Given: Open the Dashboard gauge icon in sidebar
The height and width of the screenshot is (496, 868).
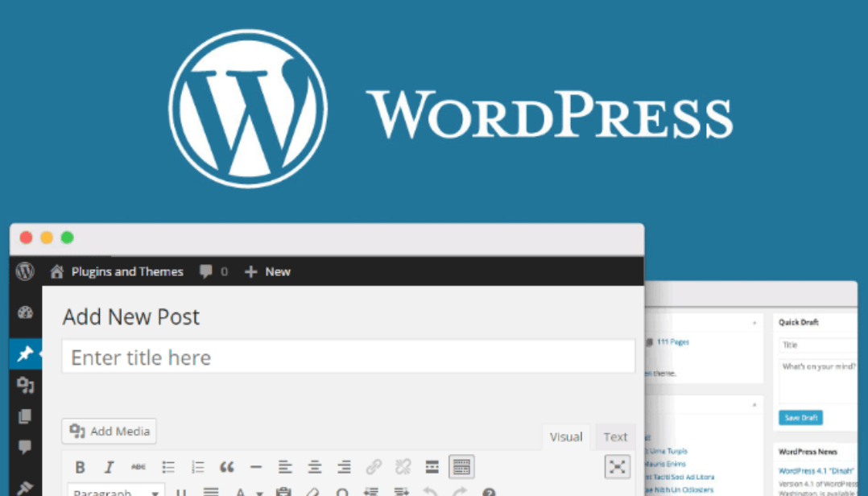Looking at the screenshot, I should point(25,313).
